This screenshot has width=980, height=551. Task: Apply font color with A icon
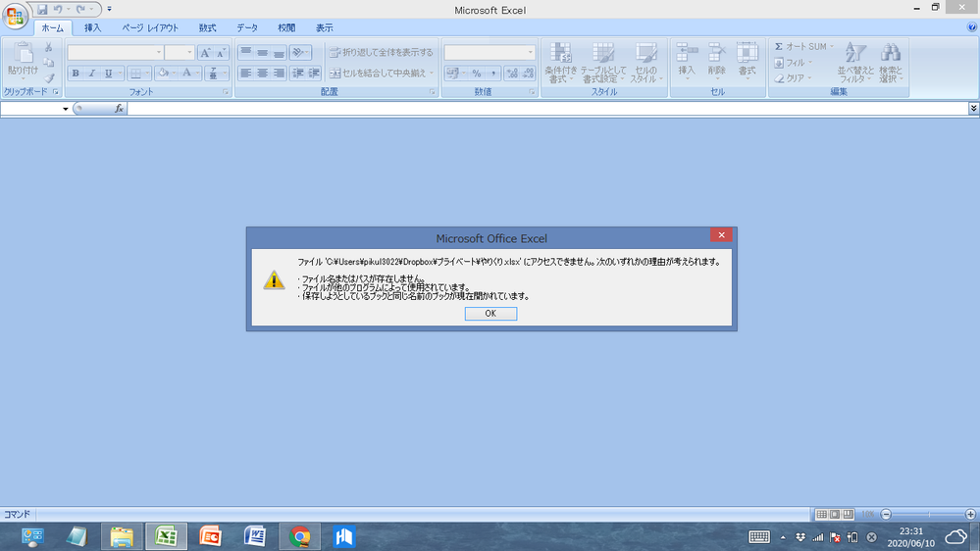(186, 74)
